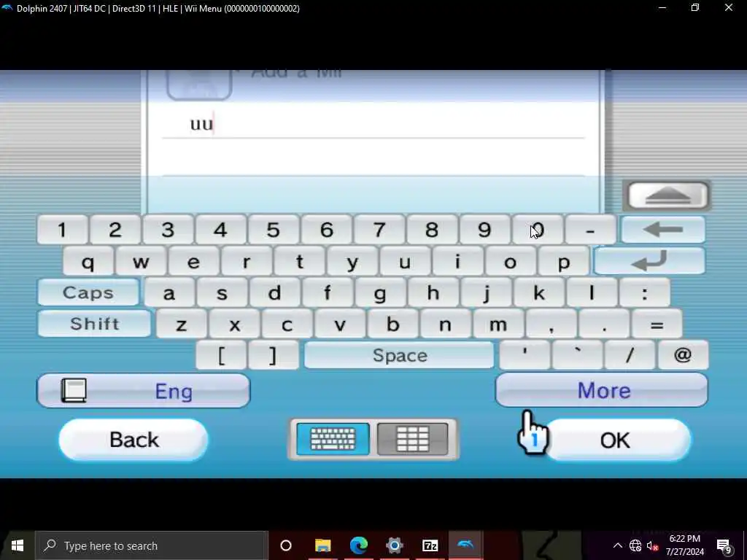747x560 pixels.
Task: Tap the hyphen key
Action: coord(591,230)
